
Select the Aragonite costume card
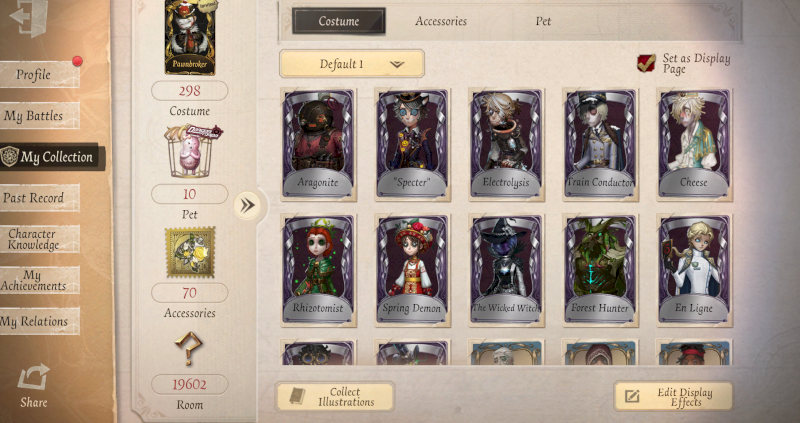point(318,144)
